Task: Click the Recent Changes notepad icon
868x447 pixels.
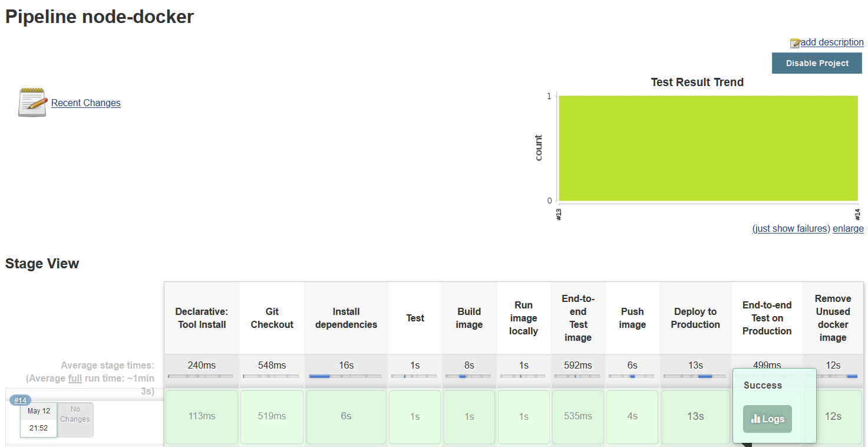Action: pyautogui.click(x=32, y=101)
